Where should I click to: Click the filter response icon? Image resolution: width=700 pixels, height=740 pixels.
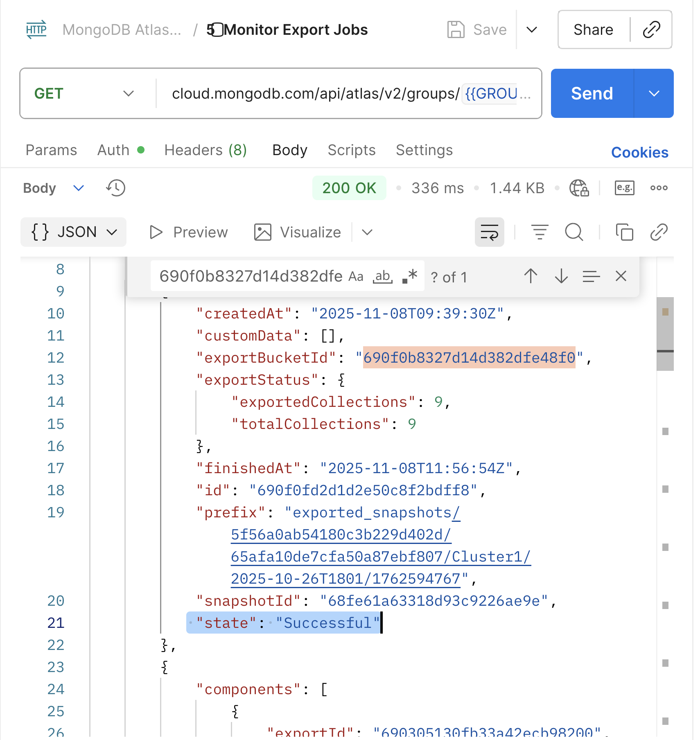pyautogui.click(x=540, y=232)
